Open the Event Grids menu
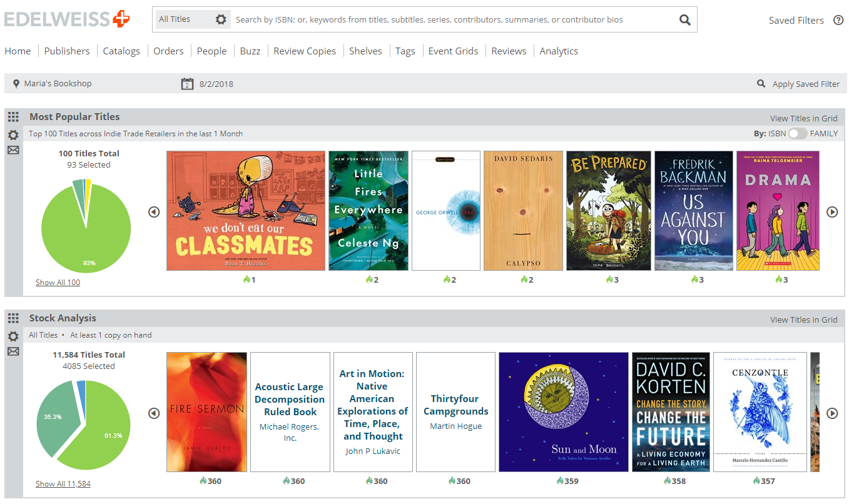The width and height of the screenshot is (849, 504). click(x=454, y=51)
